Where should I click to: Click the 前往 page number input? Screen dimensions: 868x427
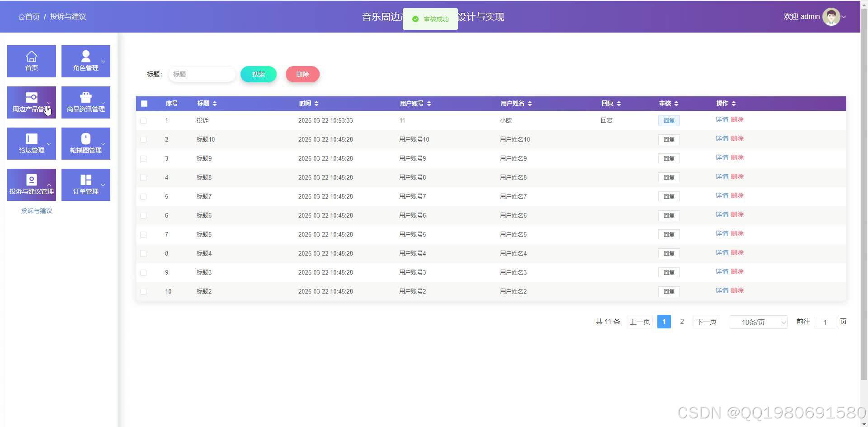click(825, 322)
